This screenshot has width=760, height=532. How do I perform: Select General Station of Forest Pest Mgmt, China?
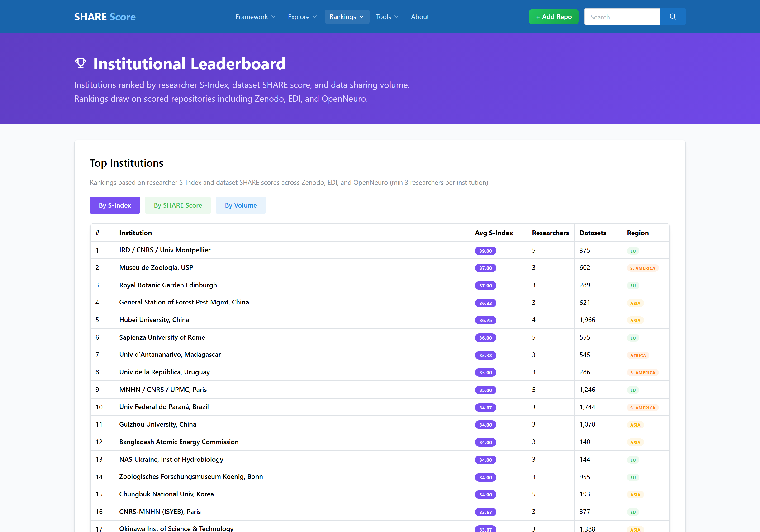(x=184, y=302)
